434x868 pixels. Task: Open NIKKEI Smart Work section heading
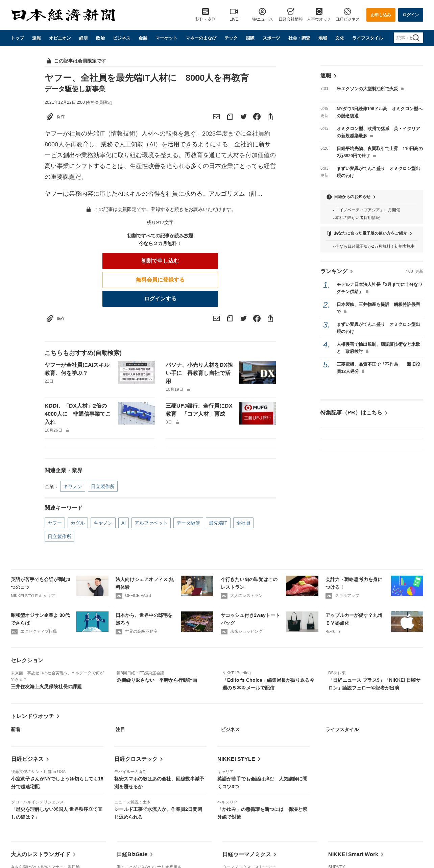(356, 854)
